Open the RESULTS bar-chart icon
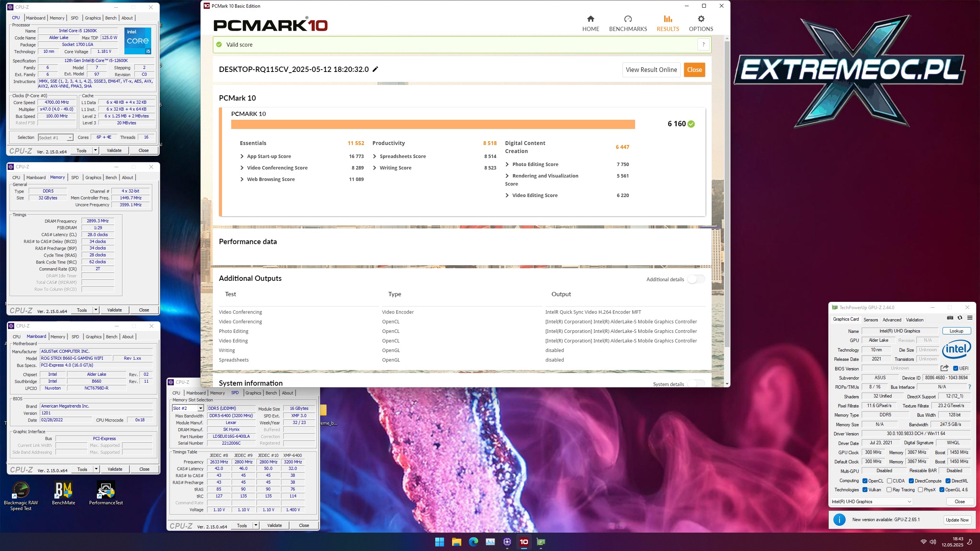980x551 pixels. (668, 19)
